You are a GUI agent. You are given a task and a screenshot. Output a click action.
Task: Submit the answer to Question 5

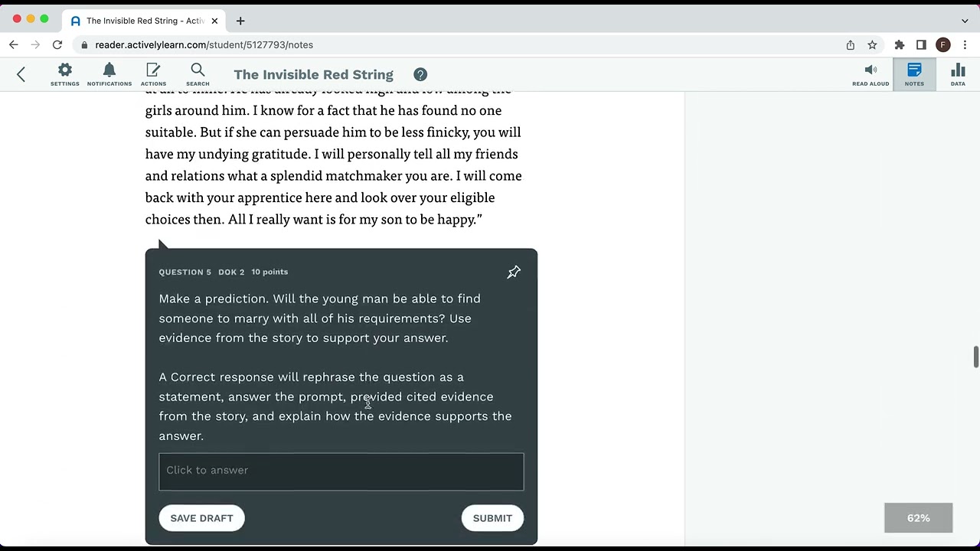pos(492,518)
